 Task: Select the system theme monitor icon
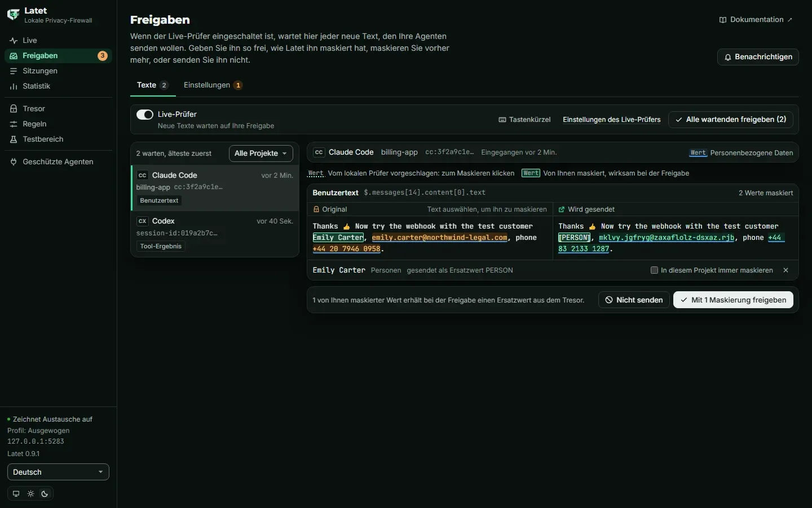[16, 494]
